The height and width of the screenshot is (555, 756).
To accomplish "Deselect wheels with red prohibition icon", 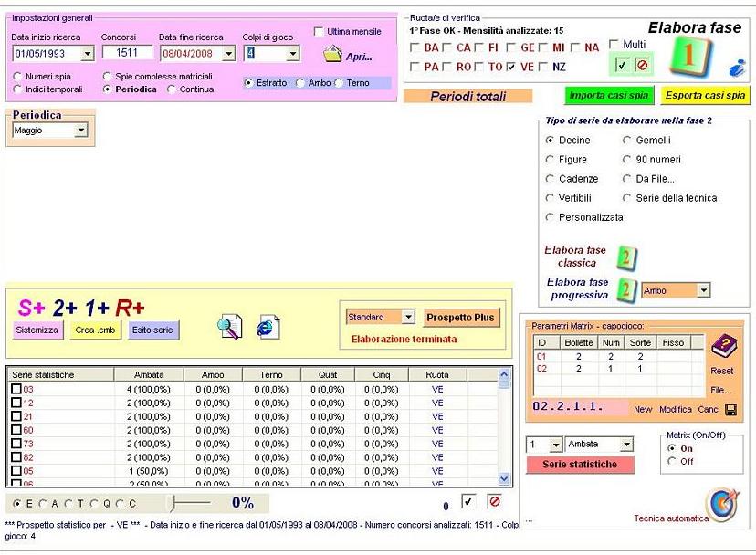I will coord(642,65).
